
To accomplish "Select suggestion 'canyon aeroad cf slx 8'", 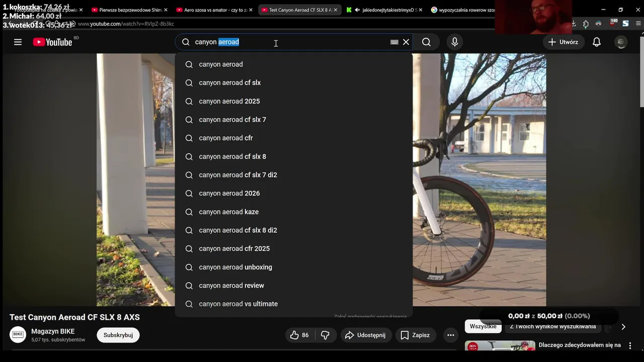I will pos(294,156).
